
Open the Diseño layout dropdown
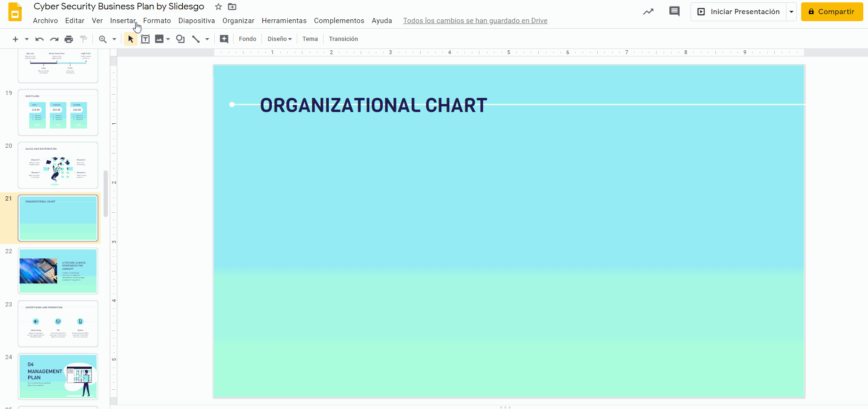280,39
